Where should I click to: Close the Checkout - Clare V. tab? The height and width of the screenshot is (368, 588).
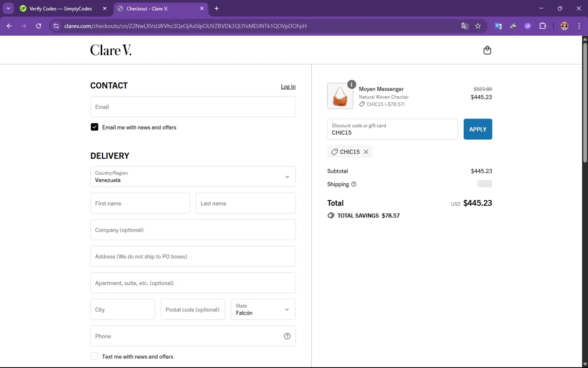tap(202, 8)
